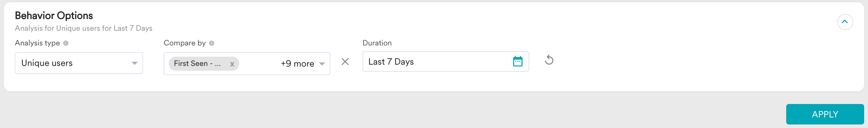
Task: Click the Analysis type info icon
Action: click(x=66, y=43)
